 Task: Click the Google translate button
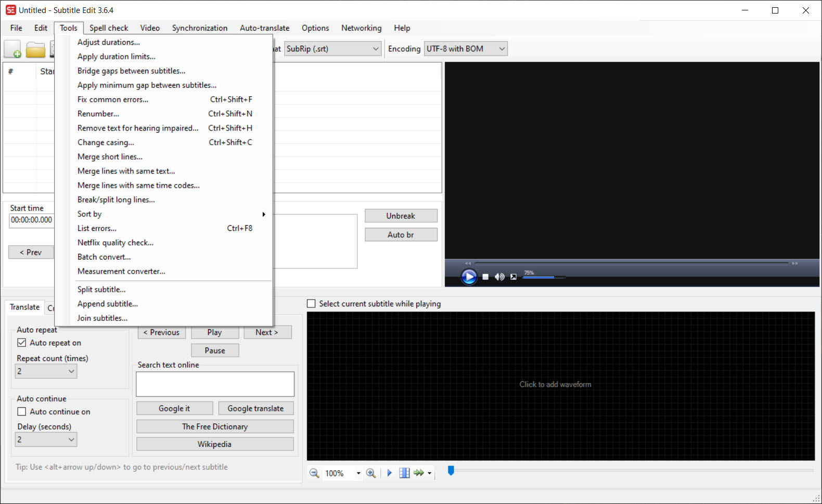coord(255,408)
